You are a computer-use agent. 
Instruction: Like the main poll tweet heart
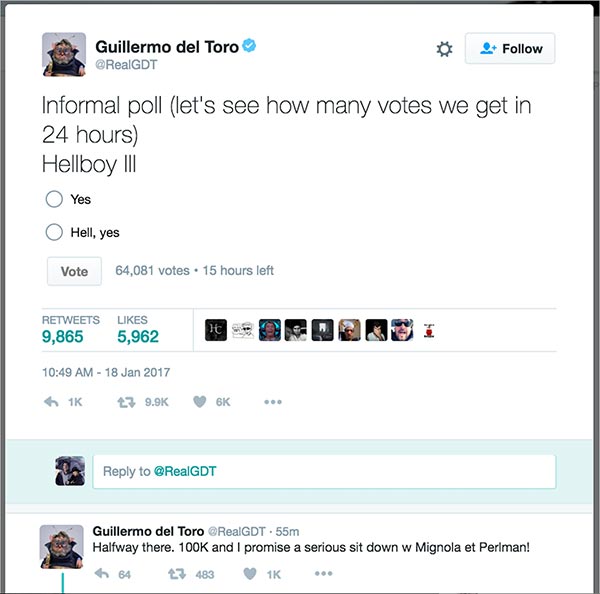[200, 402]
